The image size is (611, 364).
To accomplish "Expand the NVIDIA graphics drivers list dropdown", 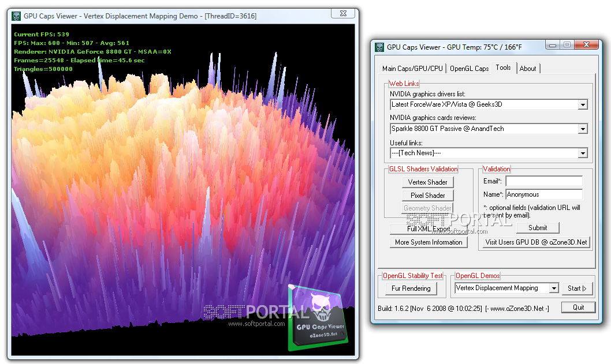I will click(x=583, y=105).
